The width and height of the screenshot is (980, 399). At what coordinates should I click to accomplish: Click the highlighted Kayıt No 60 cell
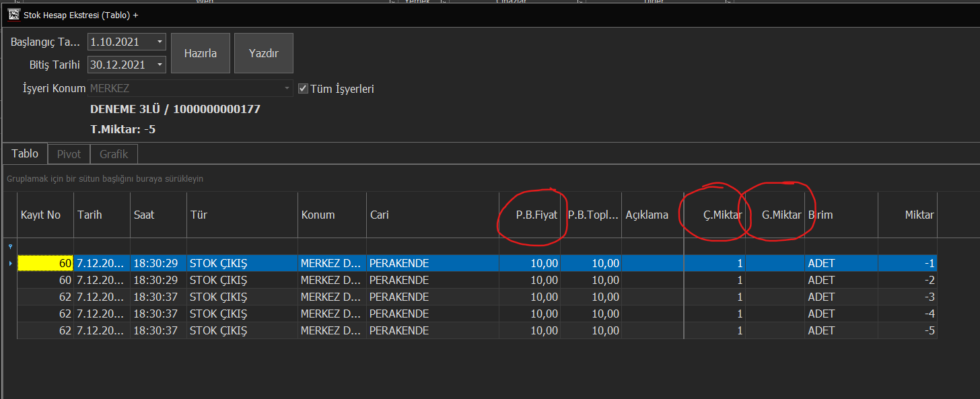[x=45, y=263]
